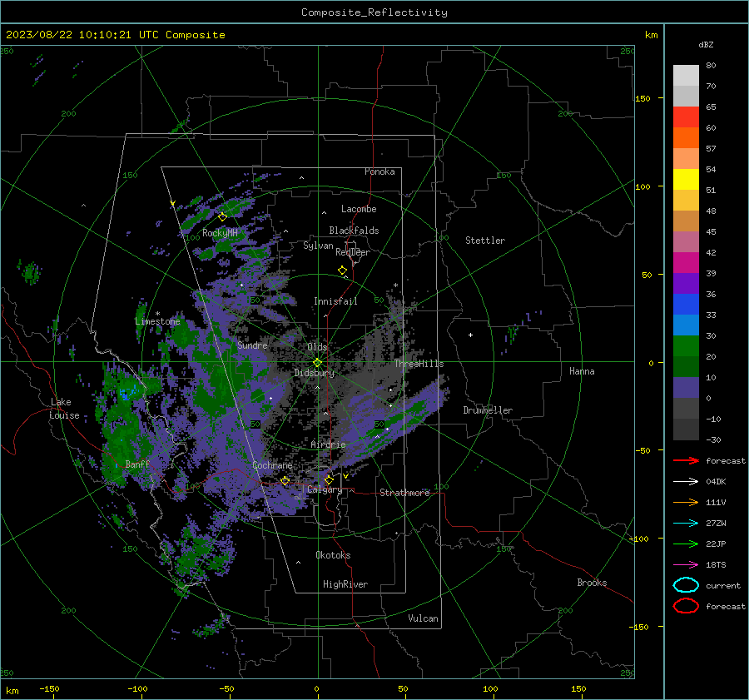Click the ThreeHills city label
This screenshot has width=749, height=700.
419,364
